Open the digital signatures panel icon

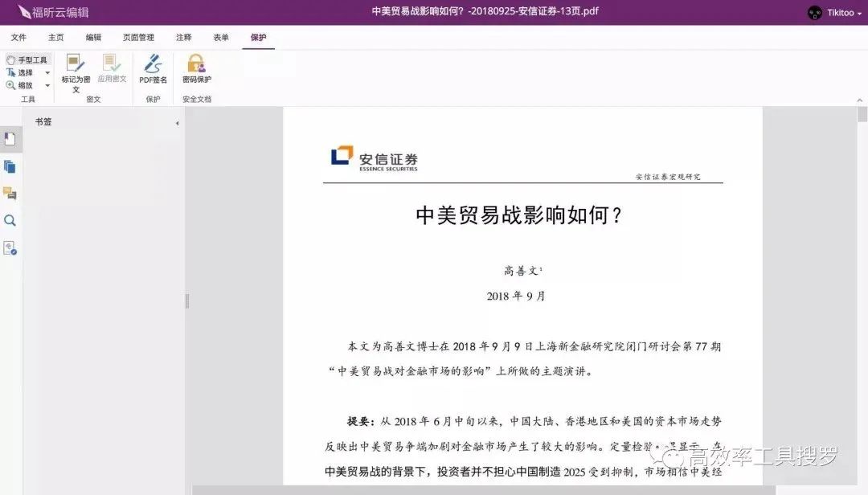tap(10, 247)
